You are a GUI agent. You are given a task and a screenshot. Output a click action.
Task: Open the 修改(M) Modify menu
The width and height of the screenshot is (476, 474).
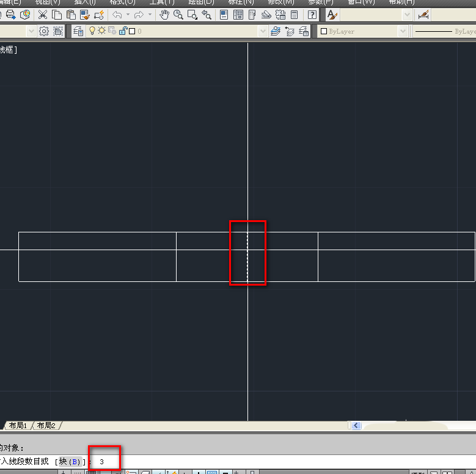281,2
